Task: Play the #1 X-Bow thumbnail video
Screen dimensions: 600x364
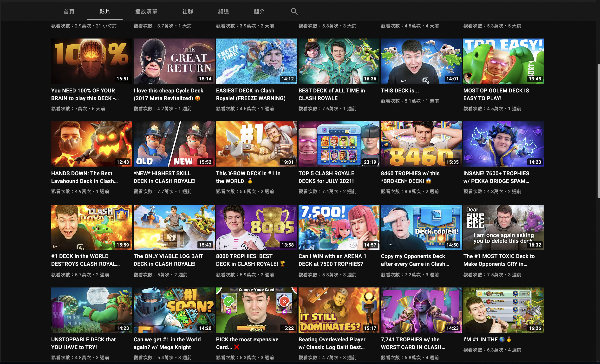Action: click(x=256, y=144)
